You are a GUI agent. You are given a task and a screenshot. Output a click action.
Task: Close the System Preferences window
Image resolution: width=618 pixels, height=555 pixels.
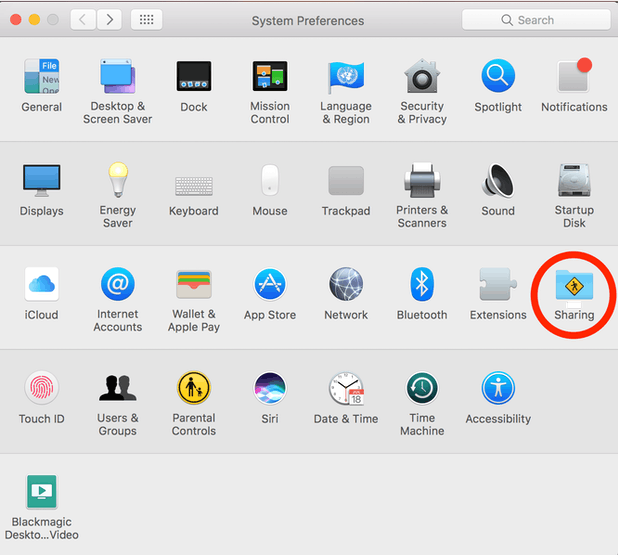[16, 20]
